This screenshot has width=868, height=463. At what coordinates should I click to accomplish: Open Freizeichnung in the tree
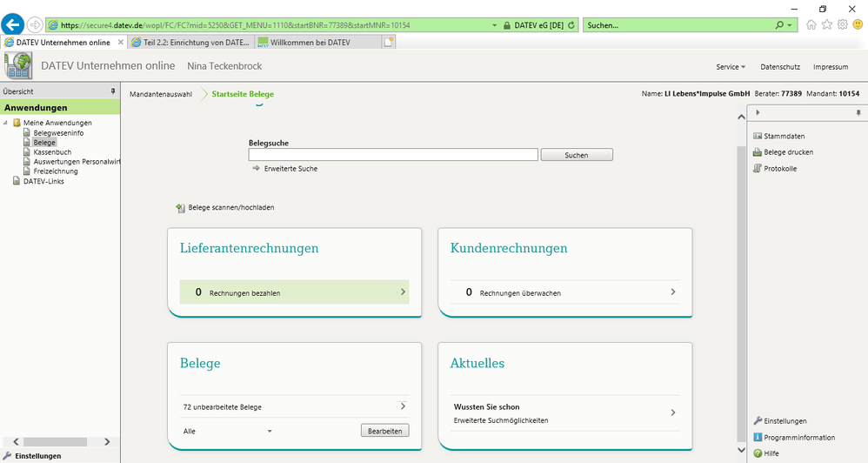[x=56, y=171]
